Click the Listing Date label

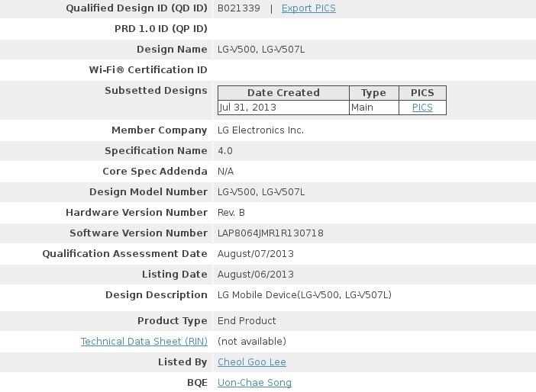(175, 275)
